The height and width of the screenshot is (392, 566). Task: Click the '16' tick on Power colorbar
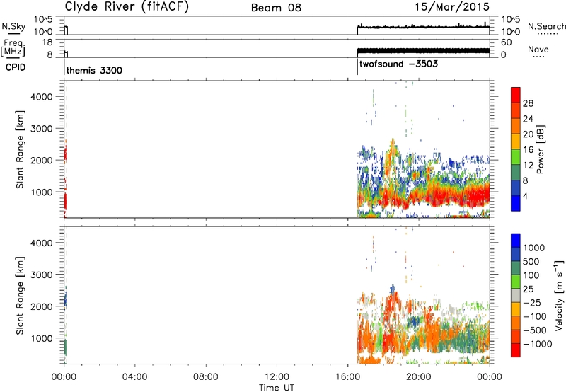click(x=528, y=150)
